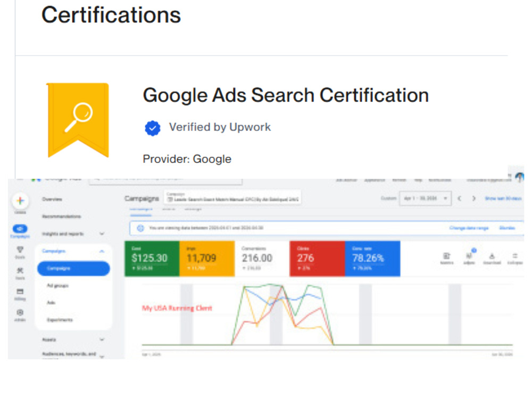
Task: Expand the Assets section
Action: click(102, 339)
